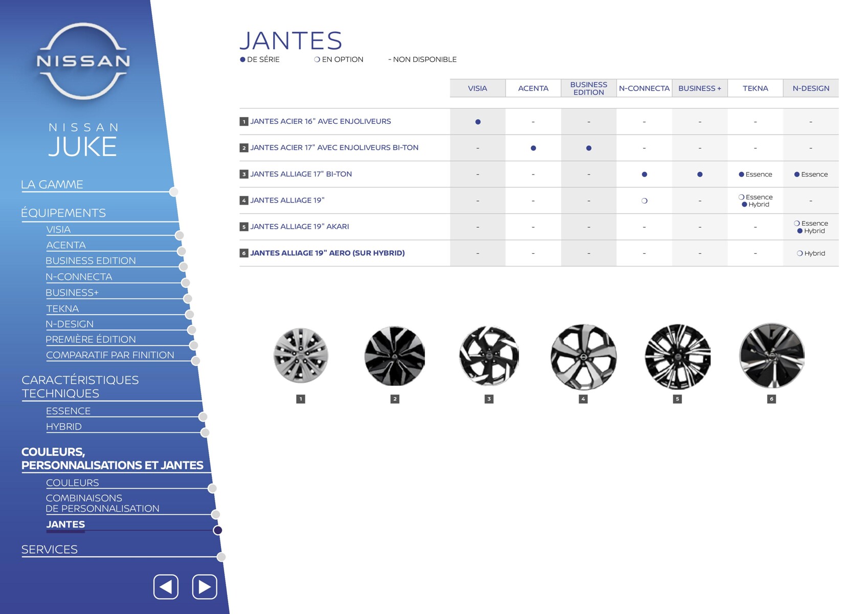The width and height of the screenshot is (868, 614).
Task: Click the dot marker beside LA GAMME
Action: click(174, 192)
